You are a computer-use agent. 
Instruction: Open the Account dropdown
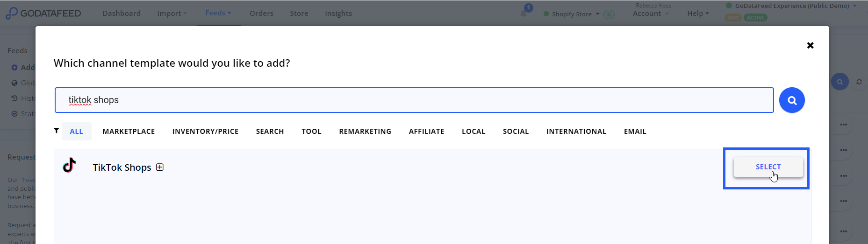click(x=651, y=13)
